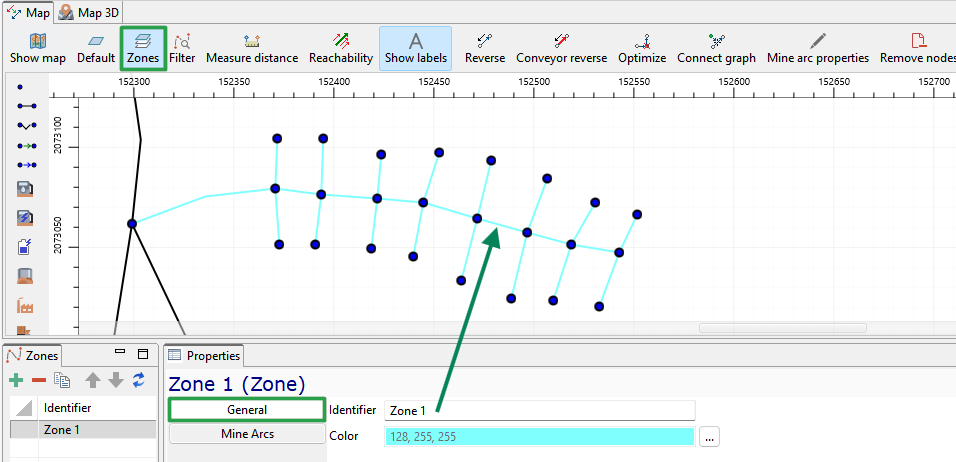956x462 pixels.
Task: Add a new zone with green plus
Action: point(16,380)
